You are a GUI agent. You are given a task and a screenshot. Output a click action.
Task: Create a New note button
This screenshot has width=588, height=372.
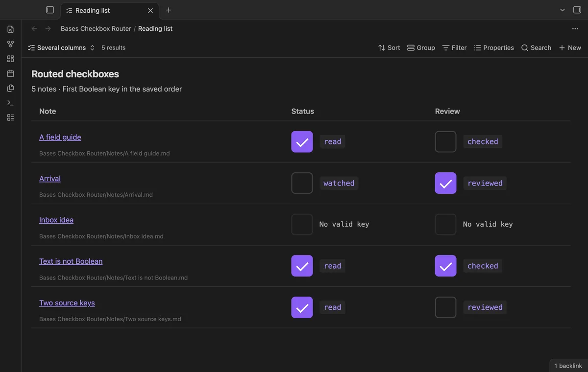click(x=570, y=47)
